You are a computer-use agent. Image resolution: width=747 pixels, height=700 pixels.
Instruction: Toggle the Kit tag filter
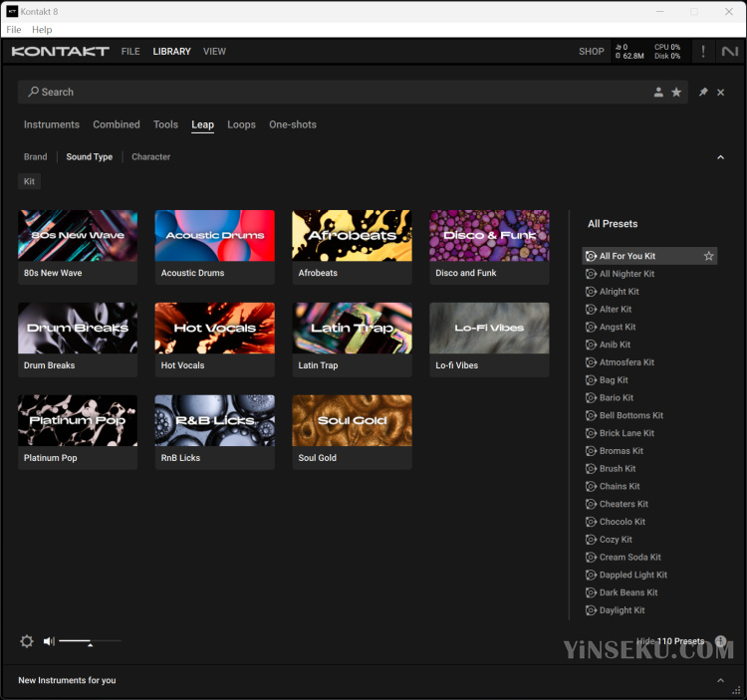29,181
